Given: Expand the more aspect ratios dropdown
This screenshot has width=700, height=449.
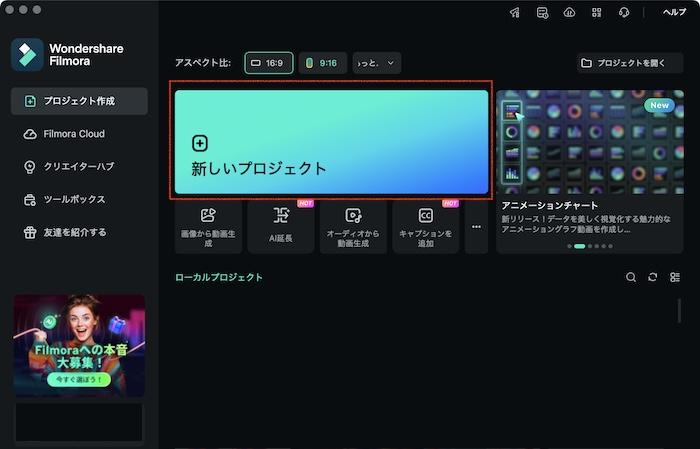Looking at the screenshot, I should 376,63.
